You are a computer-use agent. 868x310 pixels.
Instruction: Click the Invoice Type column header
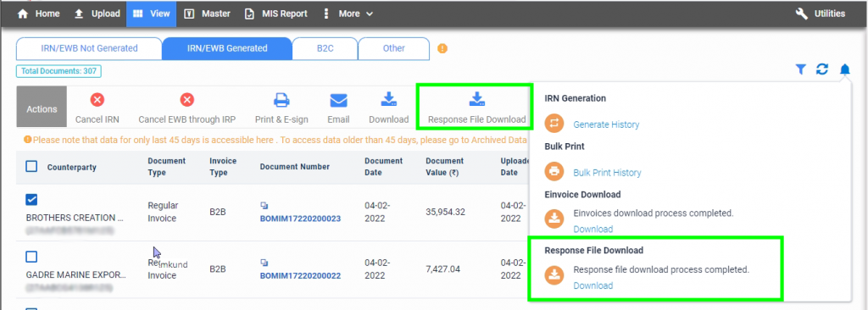pos(223,167)
